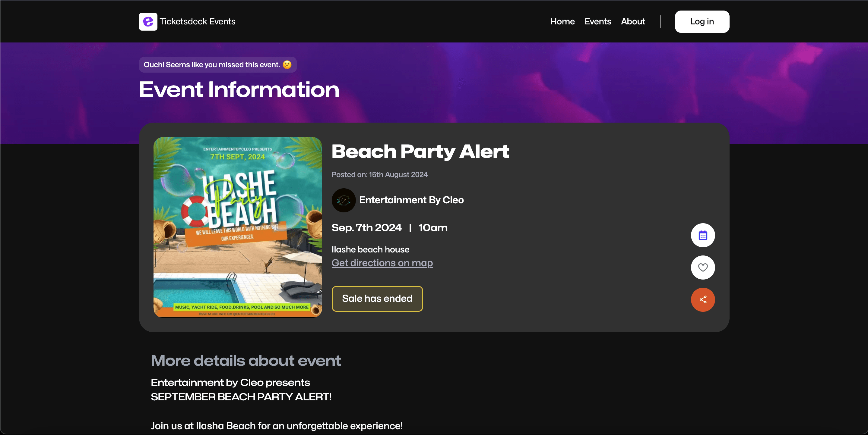The width and height of the screenshot is (868, 435).
Task: Open the About navigation link
Action: coord(633,22)
